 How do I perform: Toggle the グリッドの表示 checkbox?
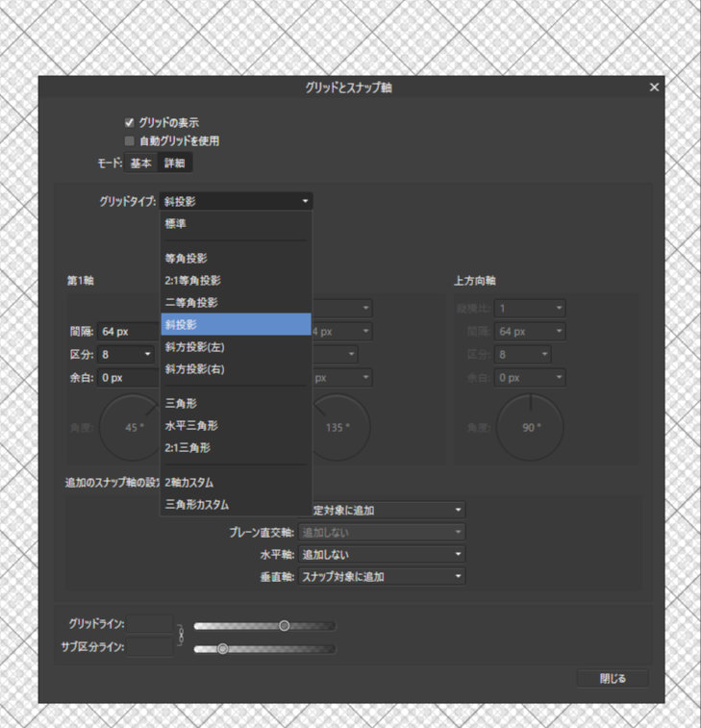130,123
